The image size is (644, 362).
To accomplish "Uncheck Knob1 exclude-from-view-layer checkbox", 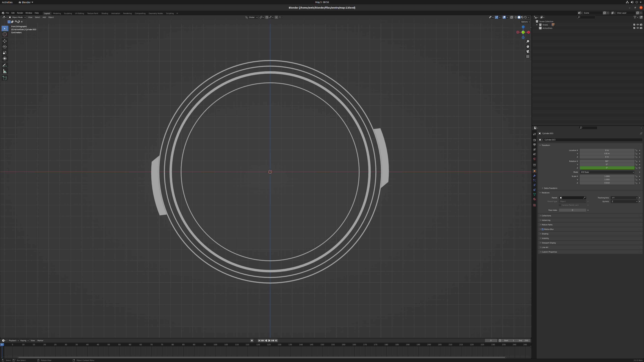I will coord(634,25).
